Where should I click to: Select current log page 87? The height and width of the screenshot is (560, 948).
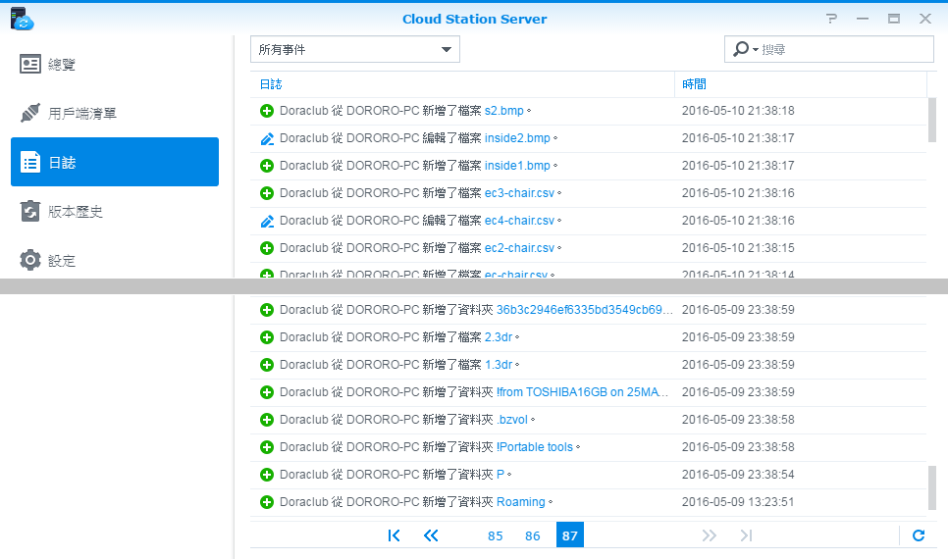570,535
